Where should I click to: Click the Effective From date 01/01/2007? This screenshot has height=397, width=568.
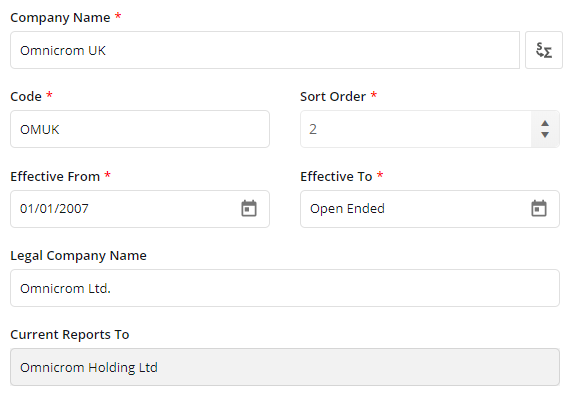pos(54,209)
